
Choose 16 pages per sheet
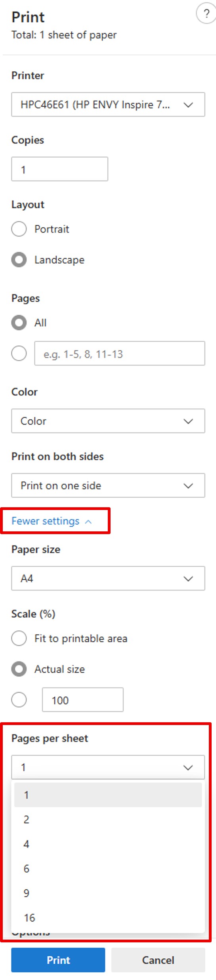pos(108,918)
